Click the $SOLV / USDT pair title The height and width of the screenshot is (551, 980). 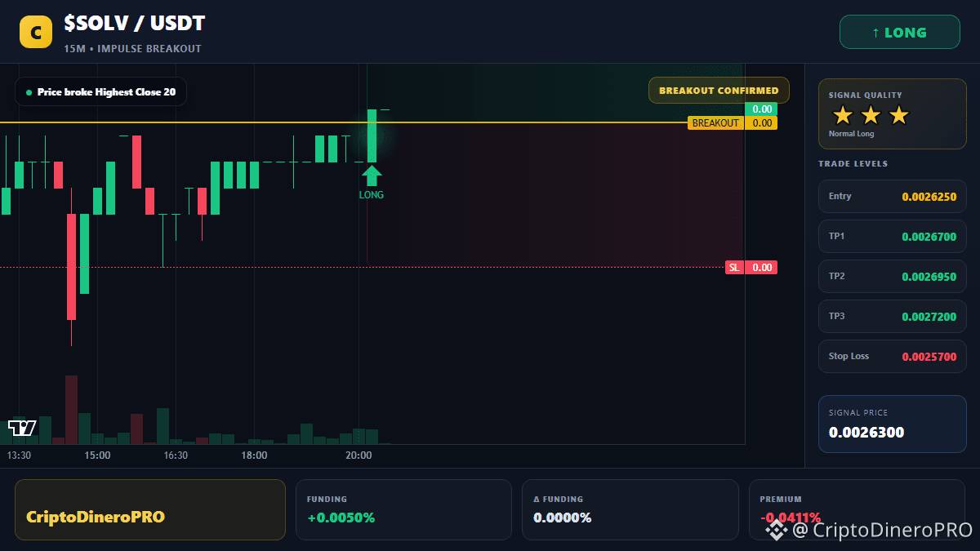[x=135, y=24]
